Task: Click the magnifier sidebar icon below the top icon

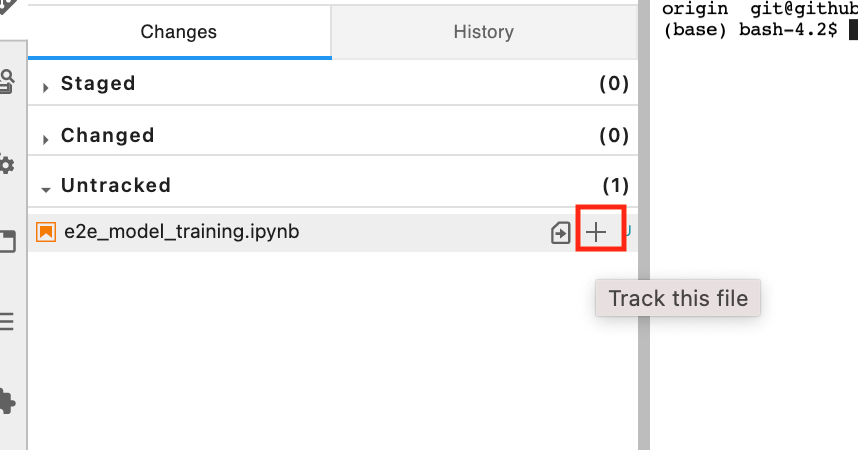Action: 6,80
